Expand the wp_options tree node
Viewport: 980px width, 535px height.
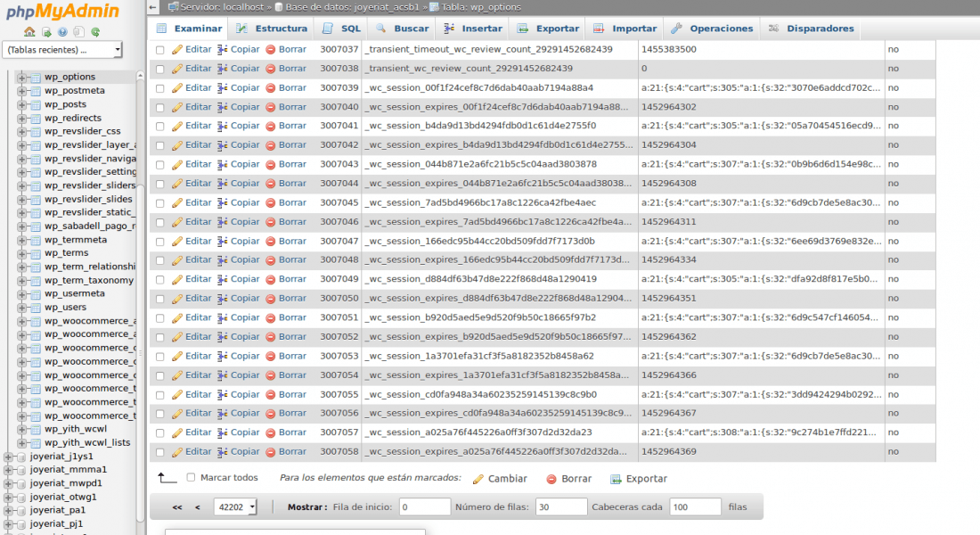coord(22,78)
